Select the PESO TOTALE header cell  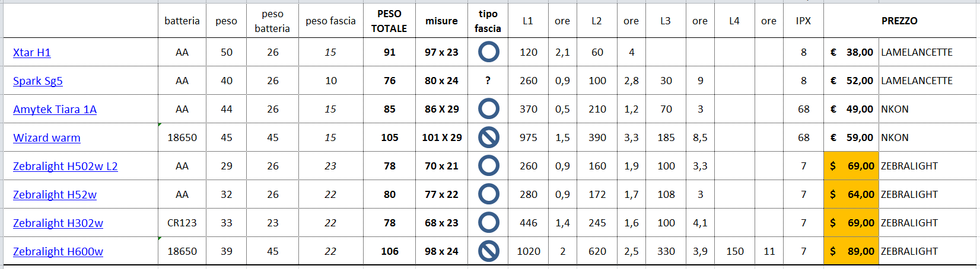[x=389, y=21]
